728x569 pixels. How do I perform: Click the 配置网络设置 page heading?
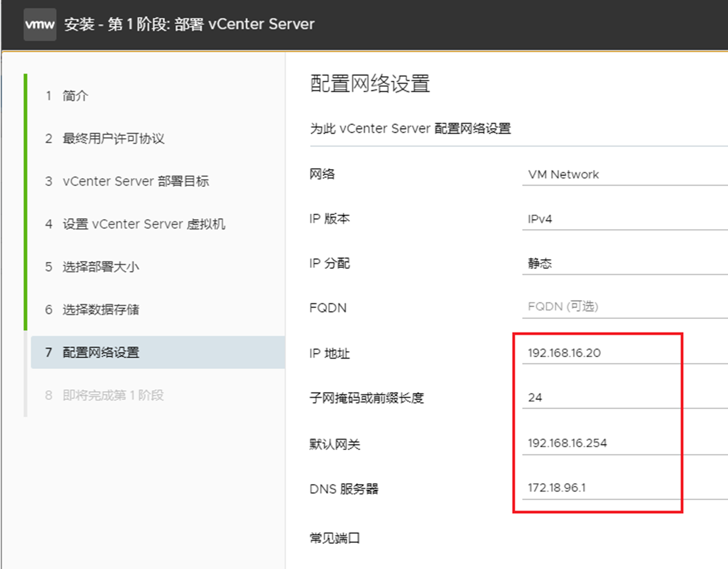370,84
